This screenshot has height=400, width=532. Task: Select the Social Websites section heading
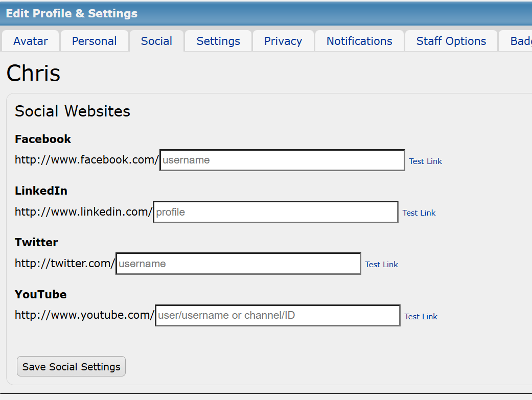(73, 111)
